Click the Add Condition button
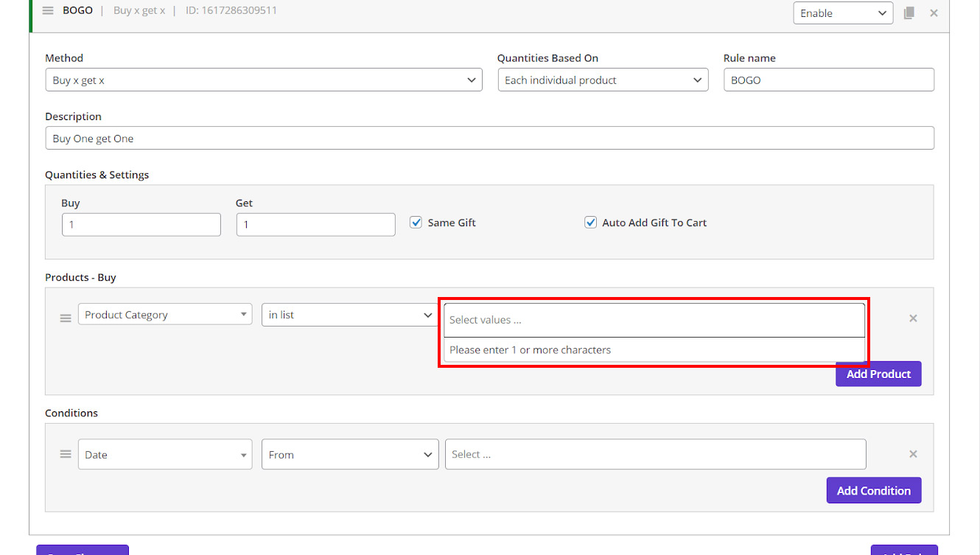Screen dimensions: 980x555 coord(873,491)
